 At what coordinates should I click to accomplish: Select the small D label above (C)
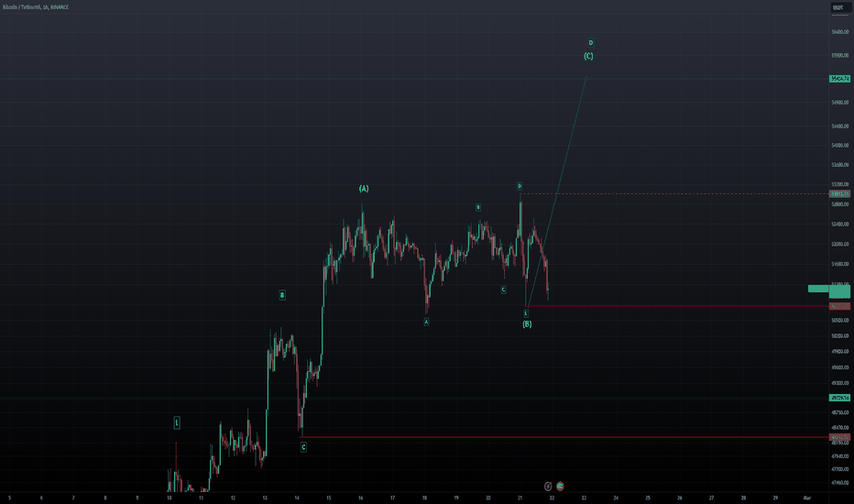pos(591,42)
